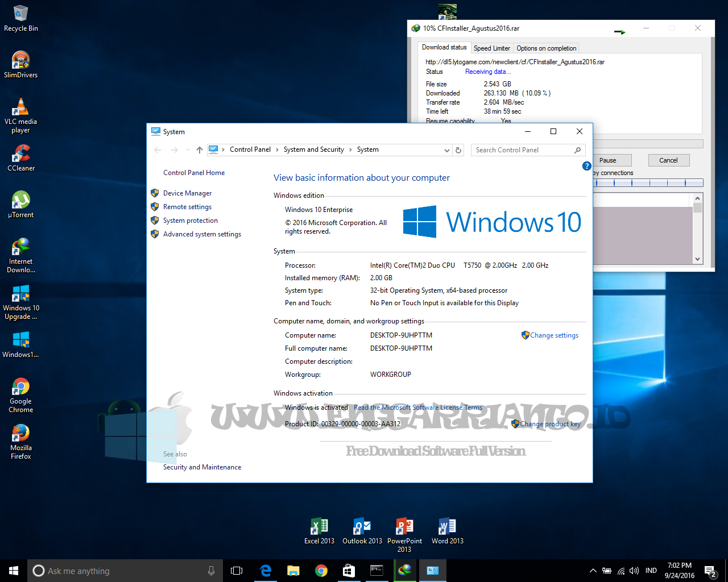Open System protection link

191,221
